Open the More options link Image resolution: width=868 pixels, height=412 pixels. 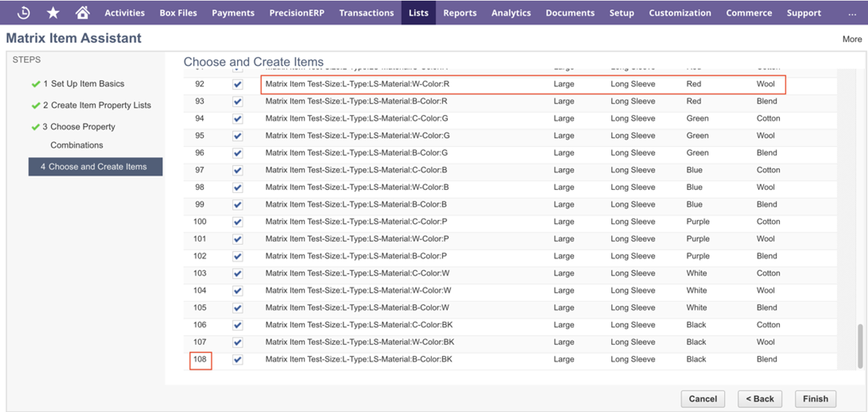pos(852,39)
